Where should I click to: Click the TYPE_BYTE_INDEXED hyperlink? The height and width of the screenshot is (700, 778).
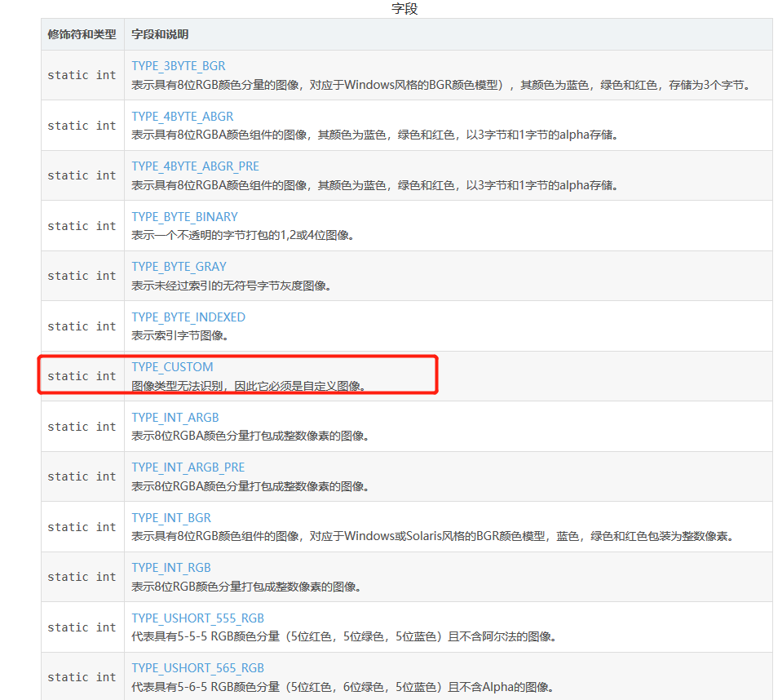(x=188, y=317)
